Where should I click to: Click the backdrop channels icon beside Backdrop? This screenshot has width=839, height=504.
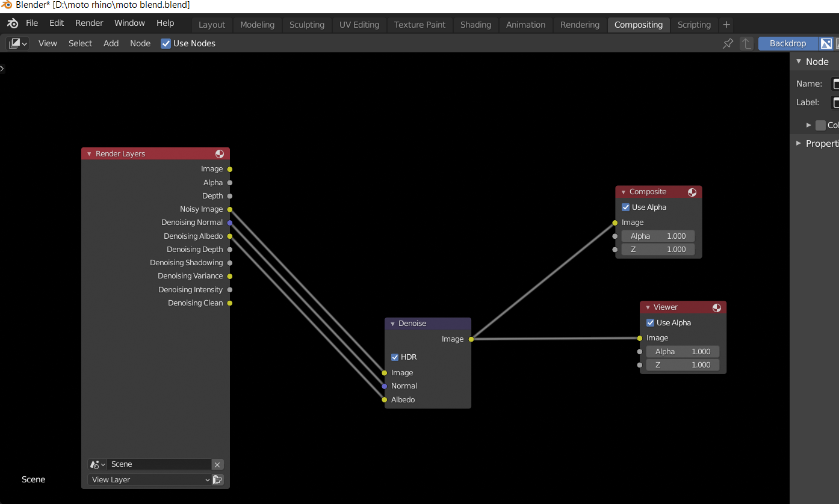click(826, 43)
